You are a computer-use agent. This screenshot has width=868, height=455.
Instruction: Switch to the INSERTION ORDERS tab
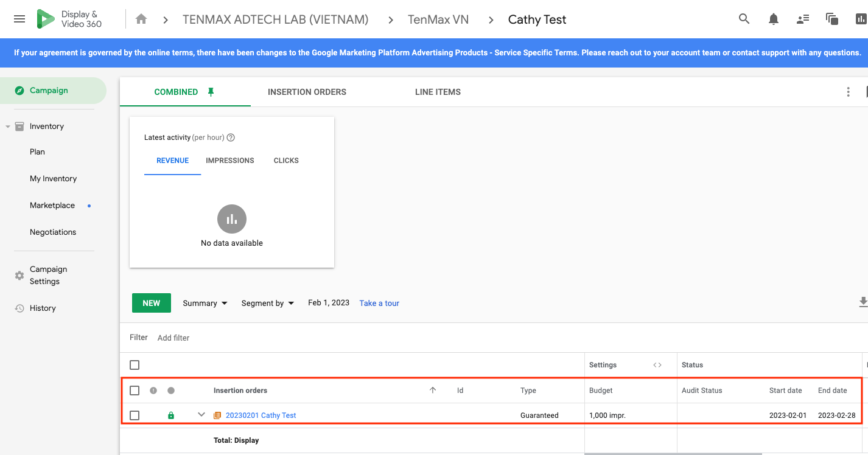307,92
